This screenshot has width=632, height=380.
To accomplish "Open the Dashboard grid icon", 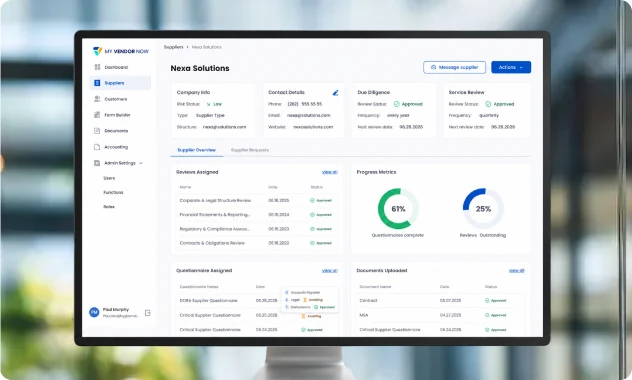I will coord(97,67).
